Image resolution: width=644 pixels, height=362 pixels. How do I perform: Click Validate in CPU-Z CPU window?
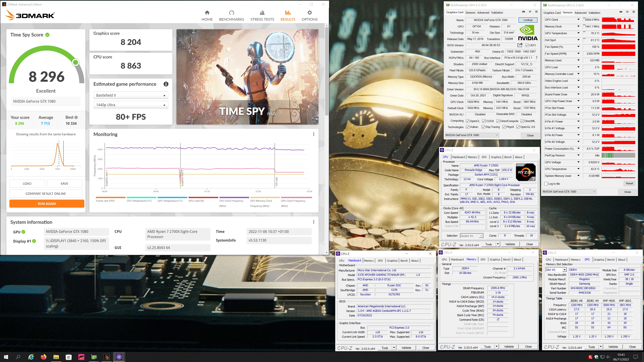click(x=510, y=244)
